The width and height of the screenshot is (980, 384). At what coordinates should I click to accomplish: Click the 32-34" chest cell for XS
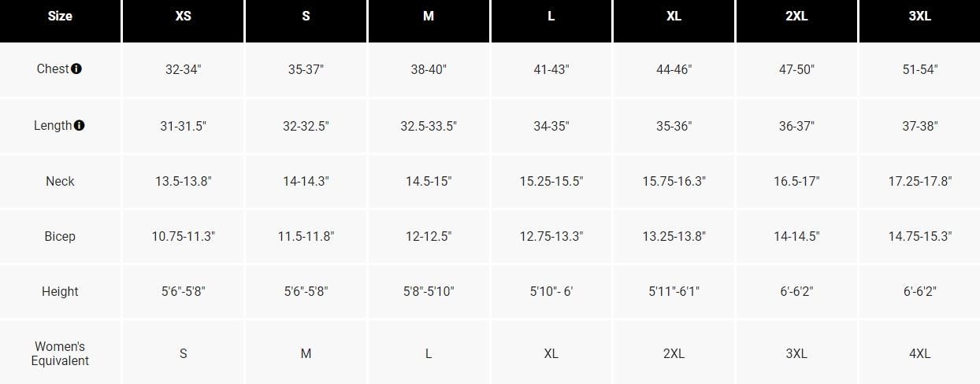[183, 69]
